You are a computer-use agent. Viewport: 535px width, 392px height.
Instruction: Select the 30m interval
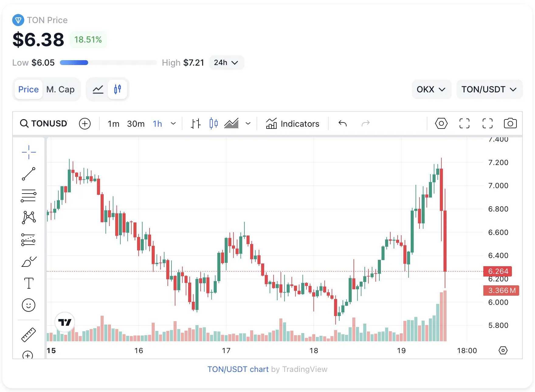click(136, 124)
